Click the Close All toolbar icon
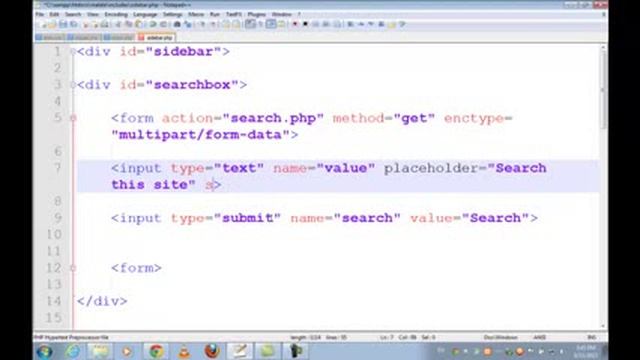Viewport: 640px width, 360px height. [x=95, y=24]
